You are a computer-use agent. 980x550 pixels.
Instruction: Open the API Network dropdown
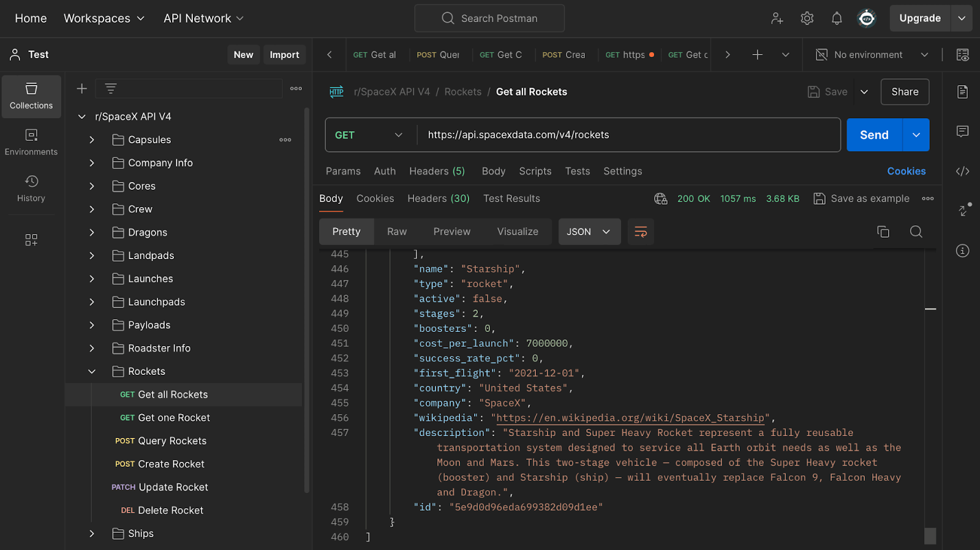click(203, 18)
